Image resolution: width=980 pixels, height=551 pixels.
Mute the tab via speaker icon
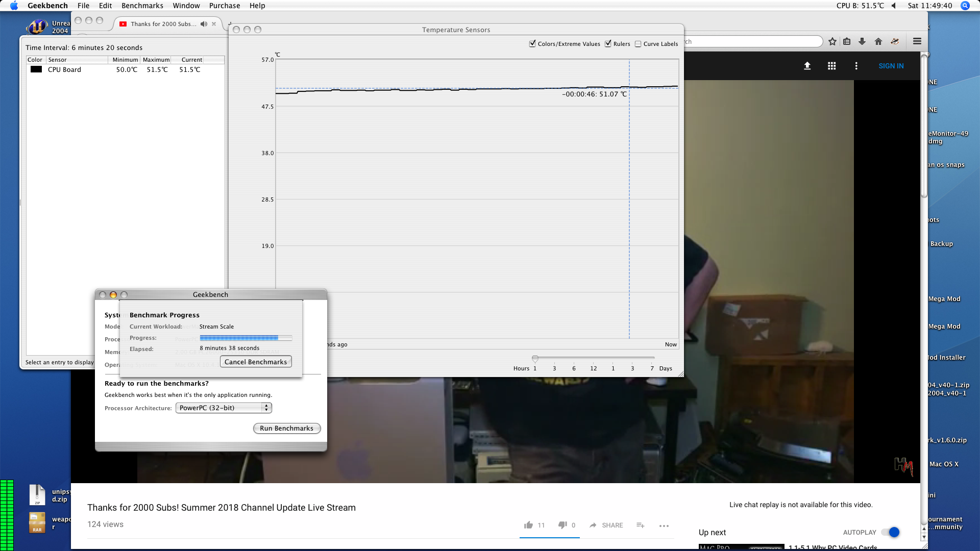point(204,24)
